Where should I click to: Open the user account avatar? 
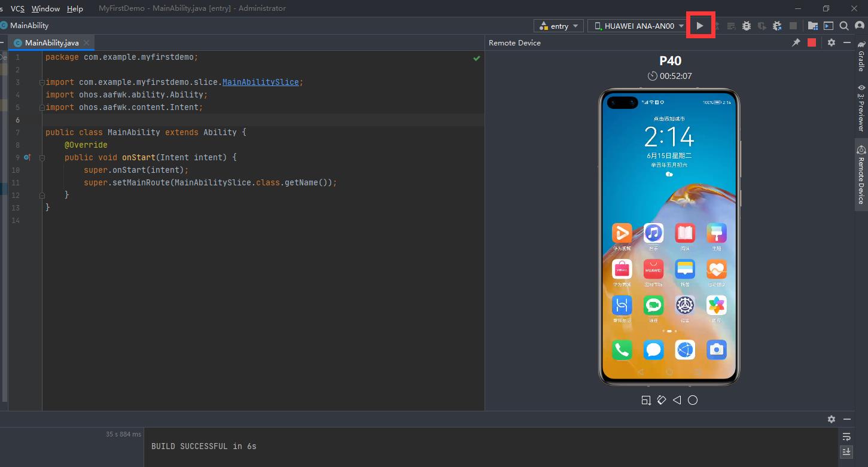point(860,26)
